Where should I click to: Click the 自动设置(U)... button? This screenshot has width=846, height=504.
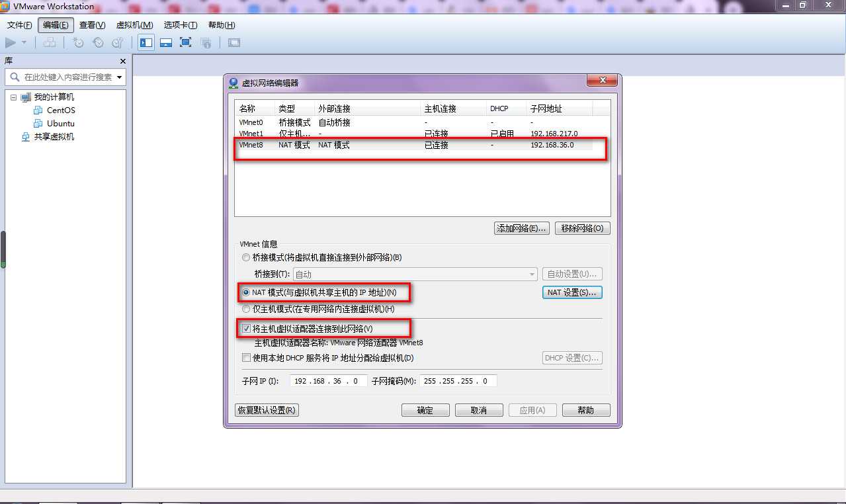click(572, 274)
